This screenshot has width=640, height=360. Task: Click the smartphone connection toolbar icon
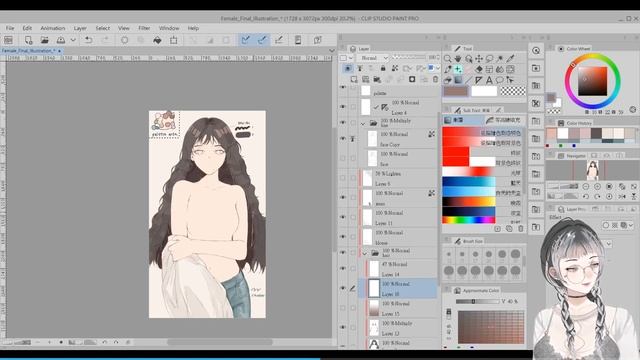coord(298,40)
